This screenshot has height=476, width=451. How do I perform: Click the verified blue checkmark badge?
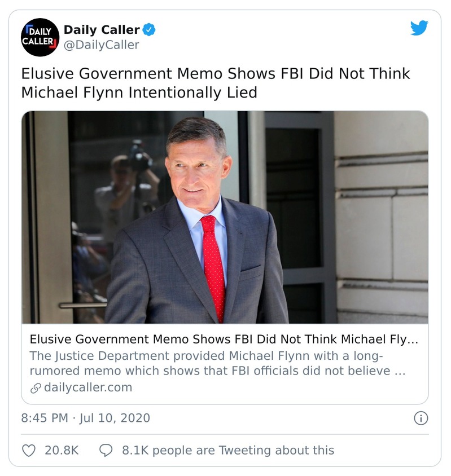148,28
